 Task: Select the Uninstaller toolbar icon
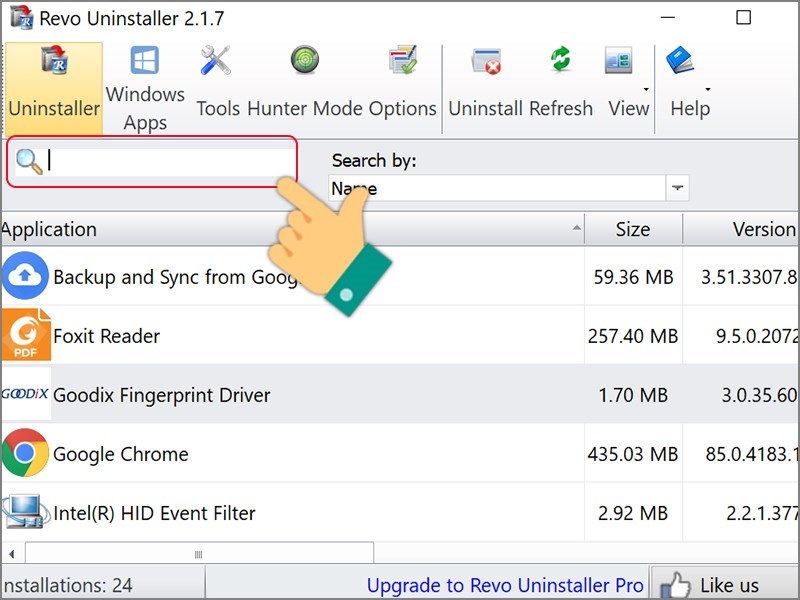coord(53,63)
